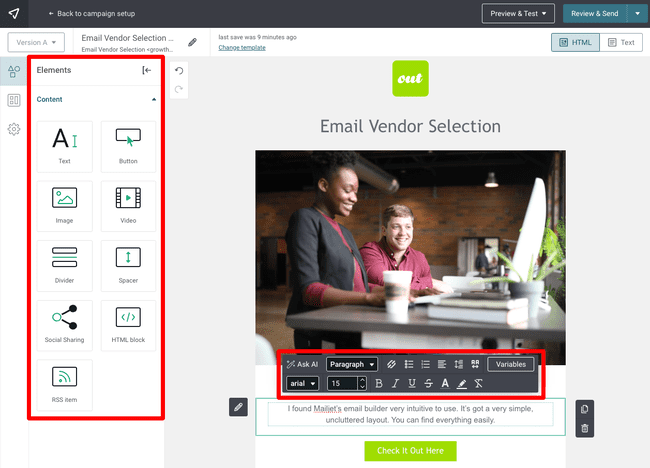Viewport: 650px width, 468px height.
Task: Select the Social Sharing element
Action: pos(64,325)
